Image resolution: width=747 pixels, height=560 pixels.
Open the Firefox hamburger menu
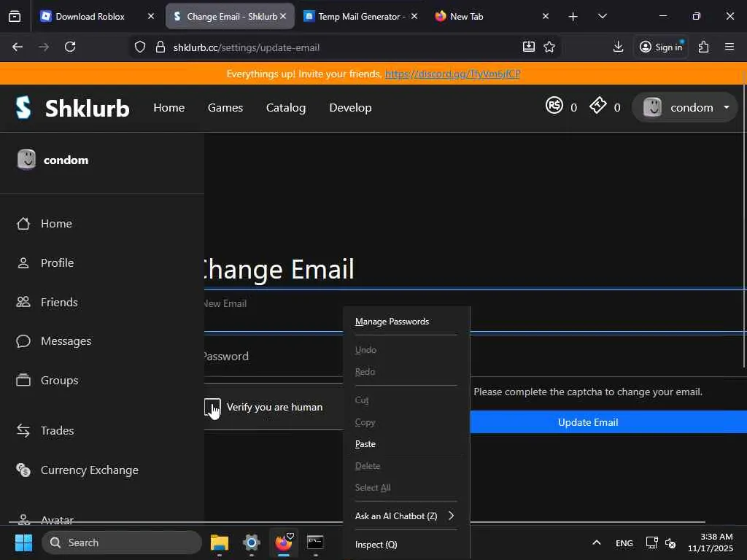[729, 47]
